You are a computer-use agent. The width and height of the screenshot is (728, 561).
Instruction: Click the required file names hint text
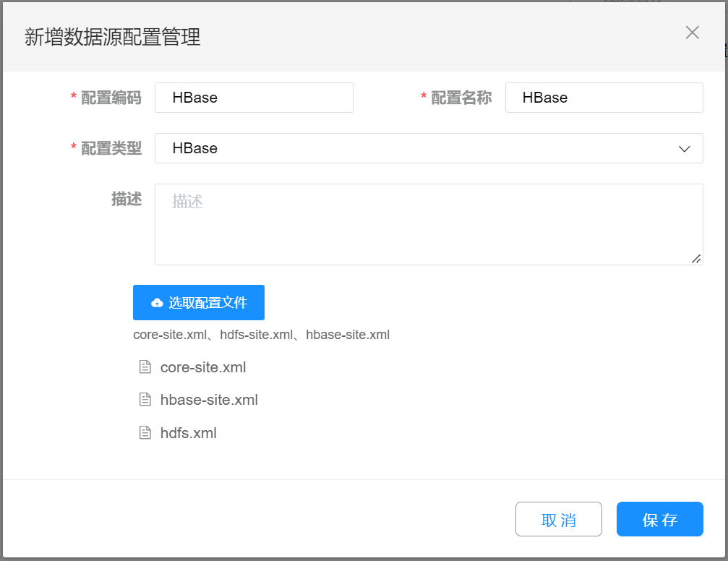(x=261, y=335)
